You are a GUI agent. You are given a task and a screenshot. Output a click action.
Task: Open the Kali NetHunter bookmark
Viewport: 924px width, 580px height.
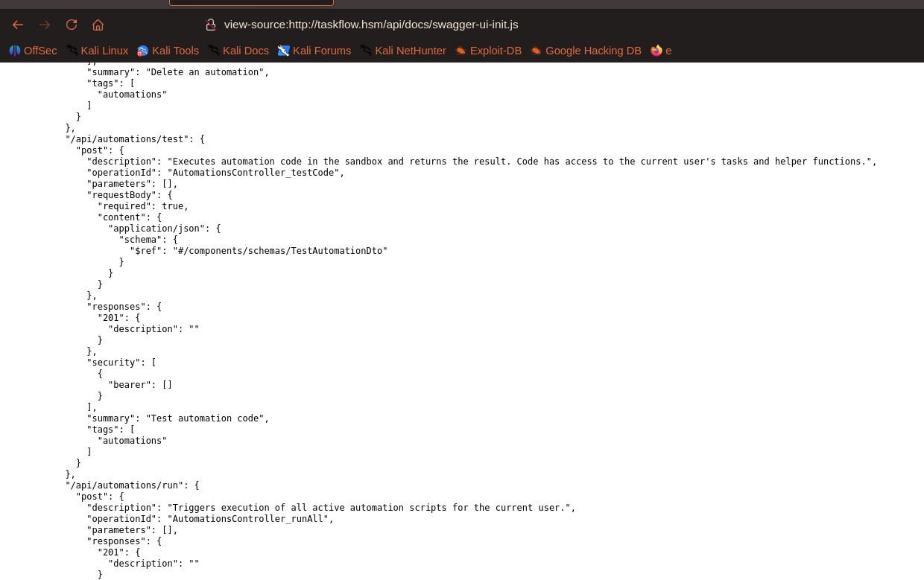pyautogui.click(x=402, y=51)
